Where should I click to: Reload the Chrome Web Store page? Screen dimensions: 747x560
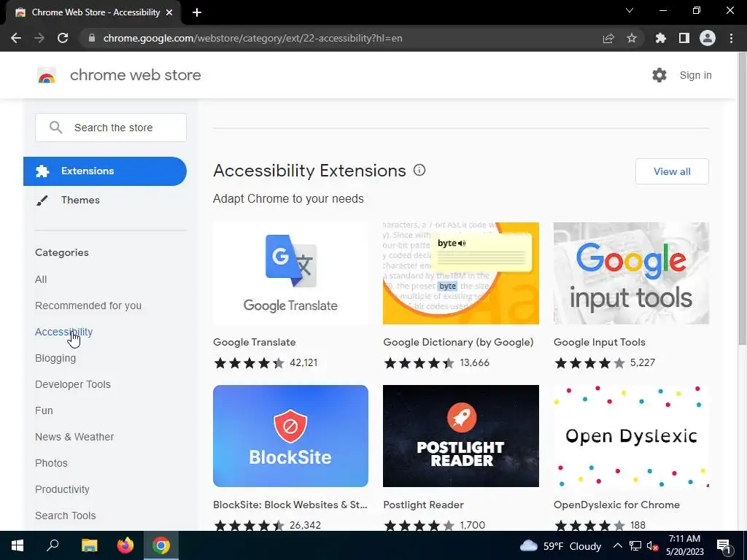[63, 38]
